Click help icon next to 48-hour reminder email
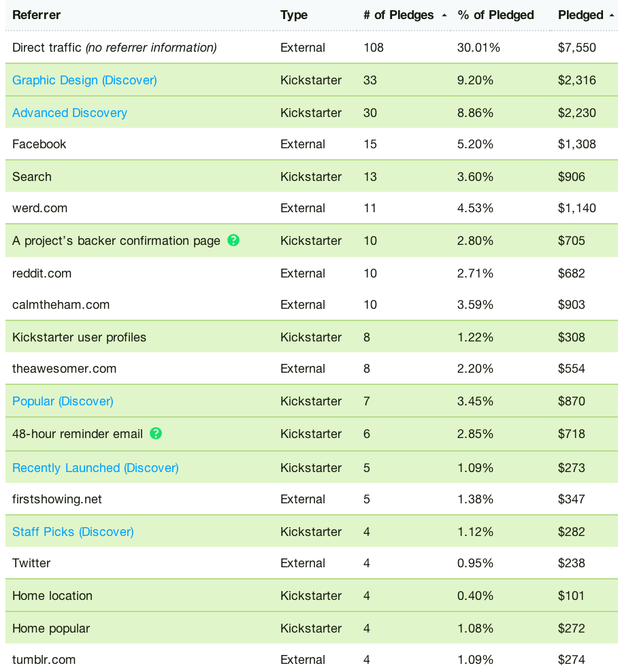The width and height of the screenshot is (637, 672). [x=156, y=433]
